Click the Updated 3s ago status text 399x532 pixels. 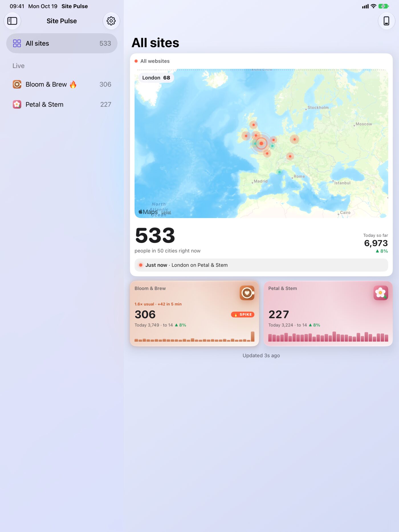(x=261, y=355)
